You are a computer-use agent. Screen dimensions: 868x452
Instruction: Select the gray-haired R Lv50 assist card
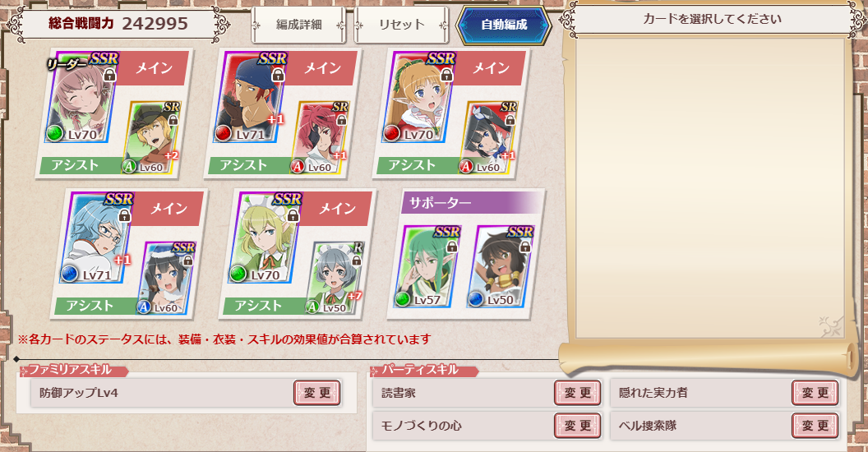(x=335, y=278)
